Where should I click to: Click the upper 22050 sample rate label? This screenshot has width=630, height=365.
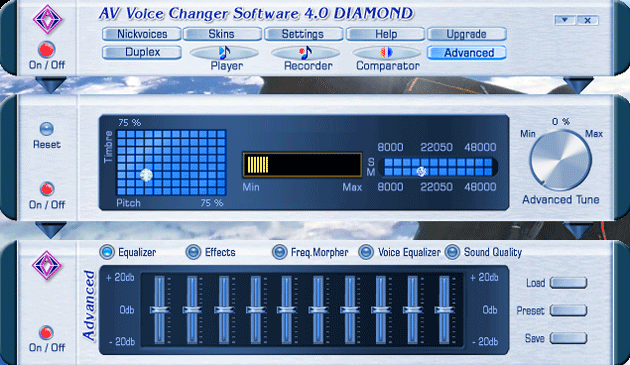point(436,147)
